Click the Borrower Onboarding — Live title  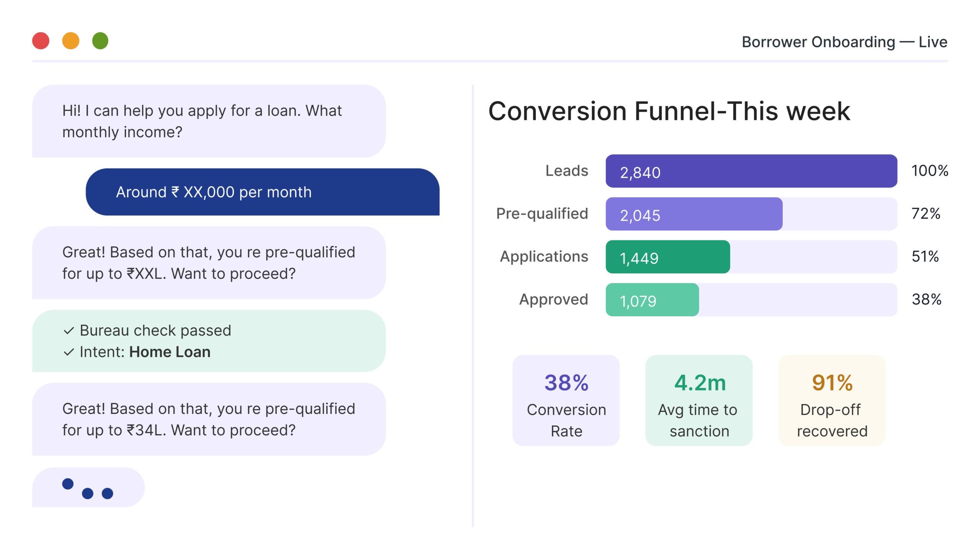click(x=844, y=42)
